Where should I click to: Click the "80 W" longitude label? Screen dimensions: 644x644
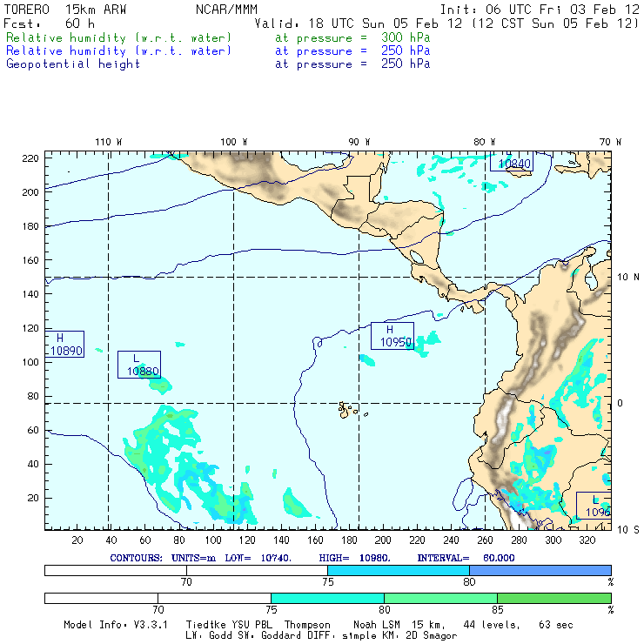click(x=485, y=142)
